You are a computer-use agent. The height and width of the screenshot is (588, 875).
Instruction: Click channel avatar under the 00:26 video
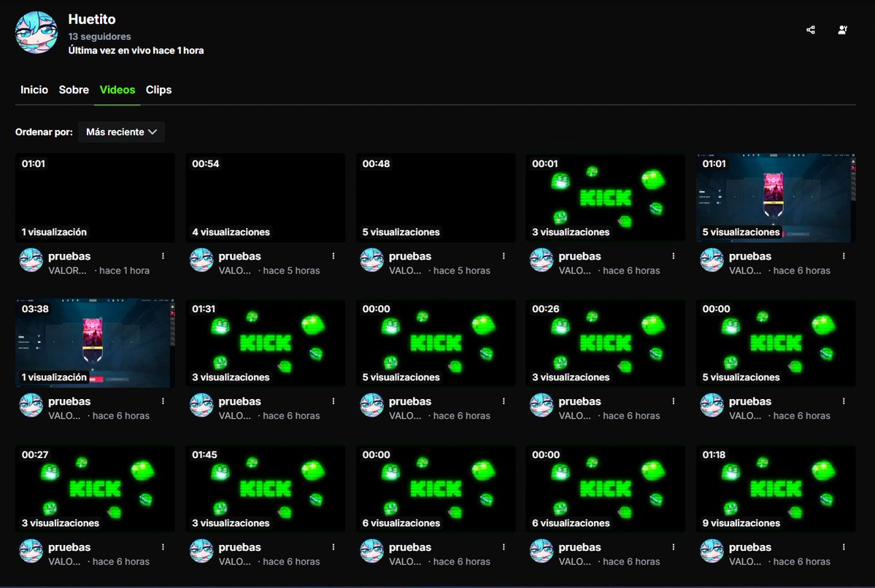point(541,405)
